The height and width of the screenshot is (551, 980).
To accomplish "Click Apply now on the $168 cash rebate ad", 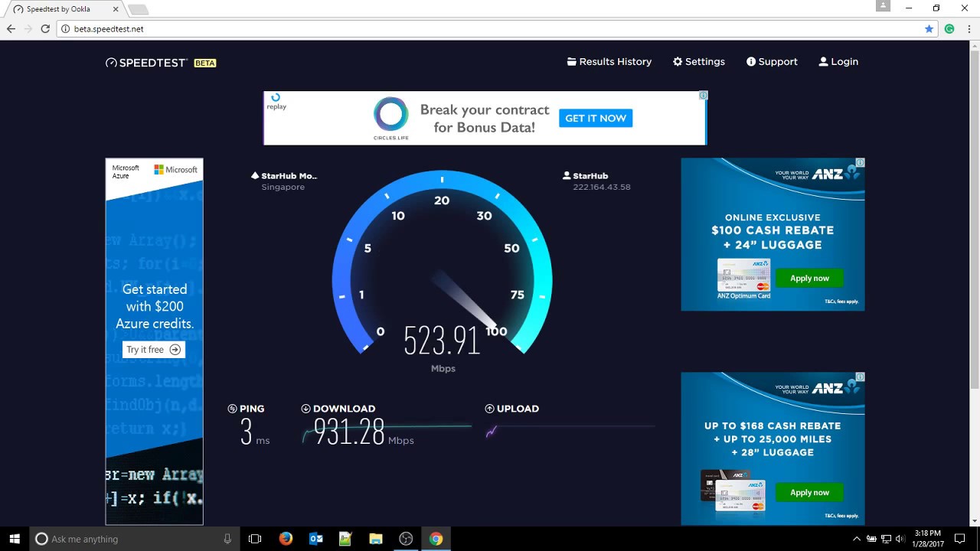I will pos(809,492).
